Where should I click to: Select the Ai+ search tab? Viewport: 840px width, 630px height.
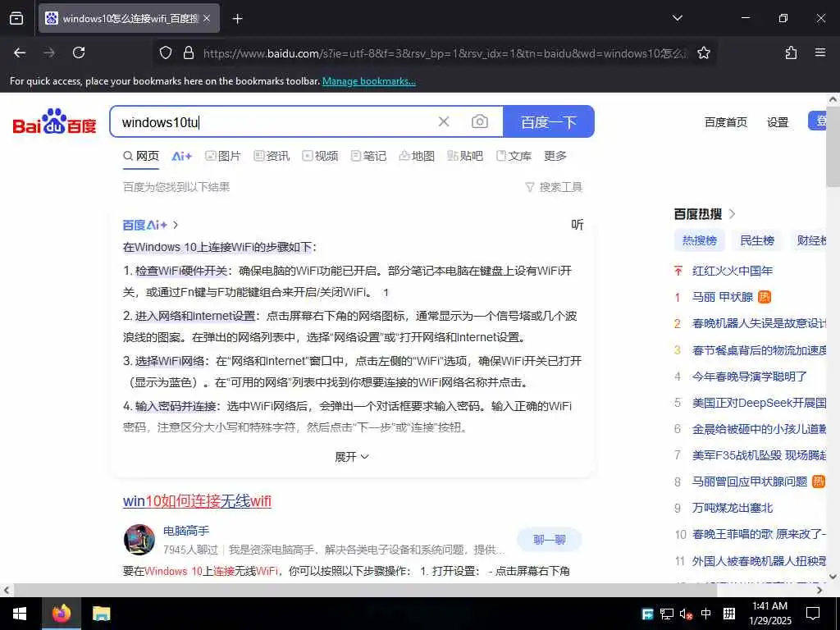click(x=181, y=156)
